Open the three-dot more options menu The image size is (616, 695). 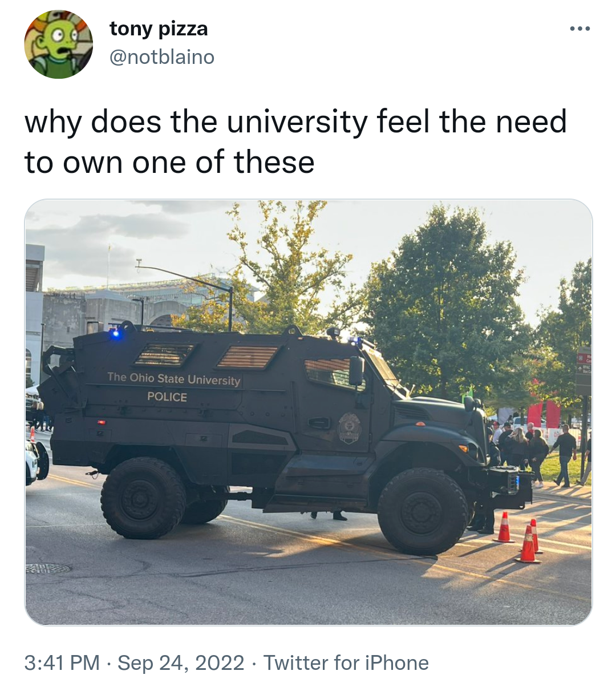point(579,29)
